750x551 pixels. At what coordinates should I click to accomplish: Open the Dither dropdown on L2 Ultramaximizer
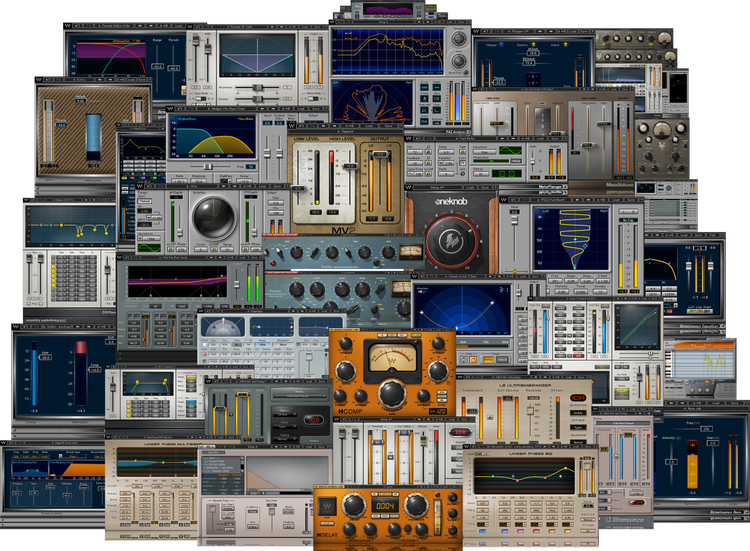click(x=578, y=427)
